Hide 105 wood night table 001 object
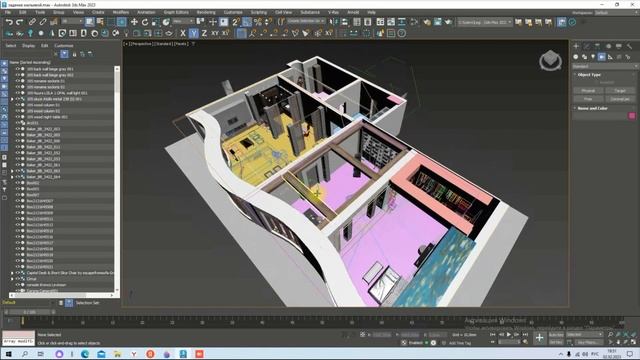 (x=17, y=117)
